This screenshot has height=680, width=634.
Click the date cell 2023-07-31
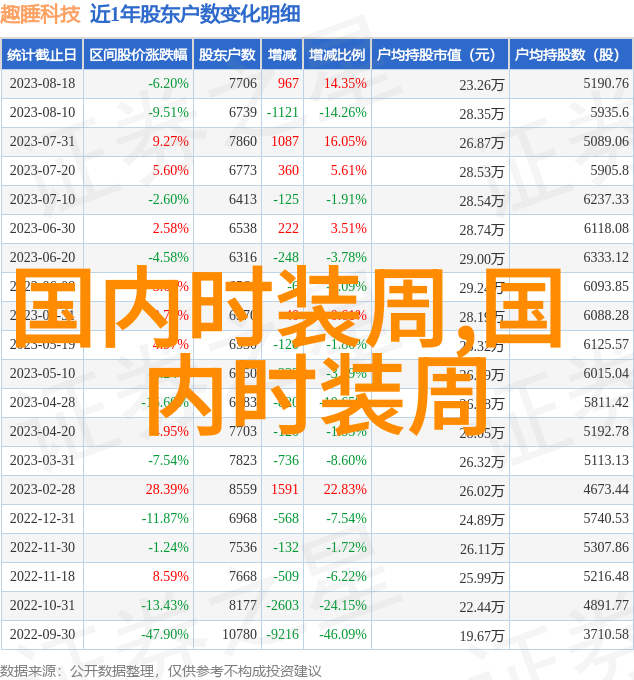[42, 141]
